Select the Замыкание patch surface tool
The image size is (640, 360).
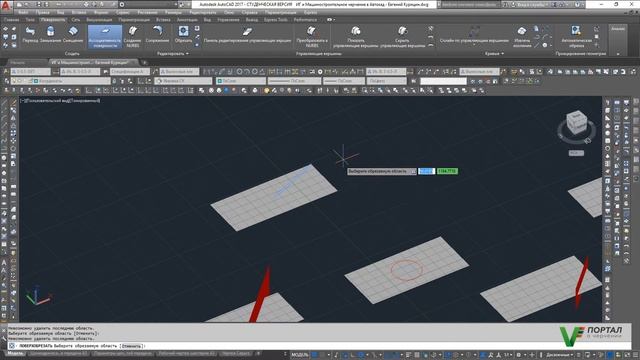pos(51,35)
